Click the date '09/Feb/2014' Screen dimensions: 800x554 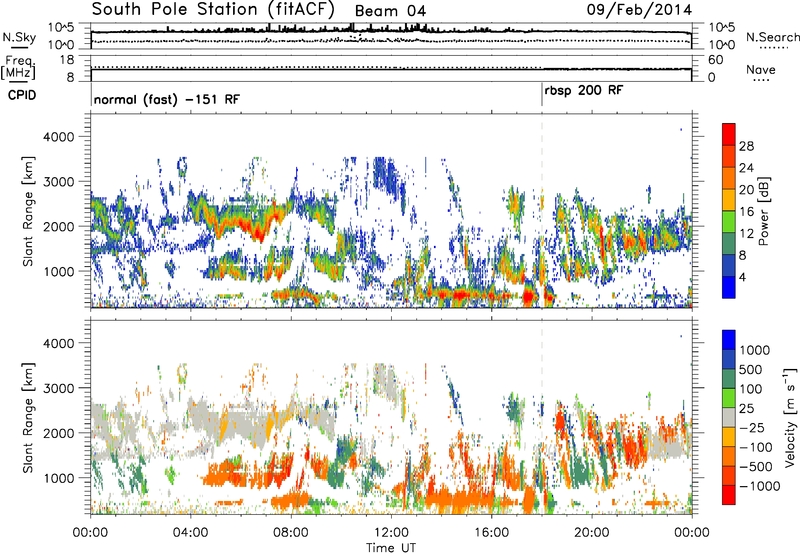tap(639, 10)
